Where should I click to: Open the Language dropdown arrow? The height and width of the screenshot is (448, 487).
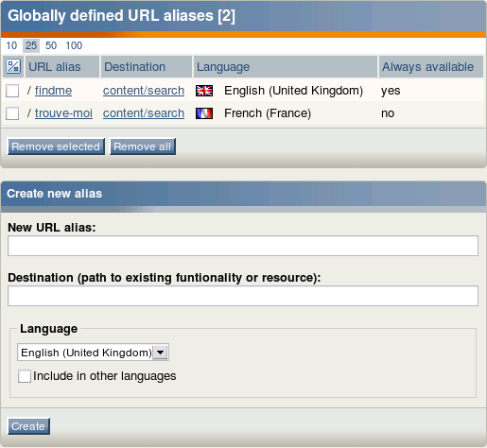coord(161,353)
